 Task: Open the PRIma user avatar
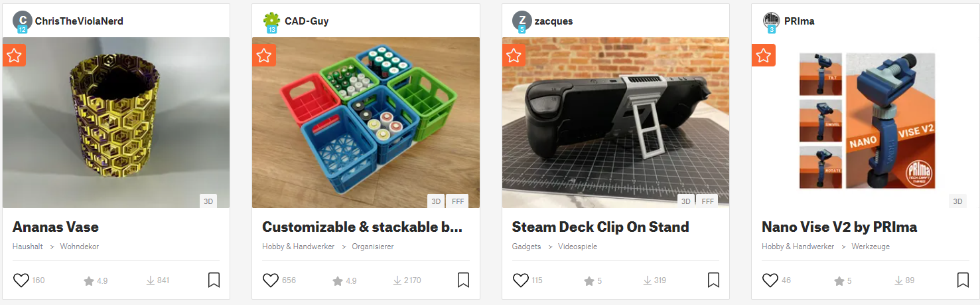(771, 21)
